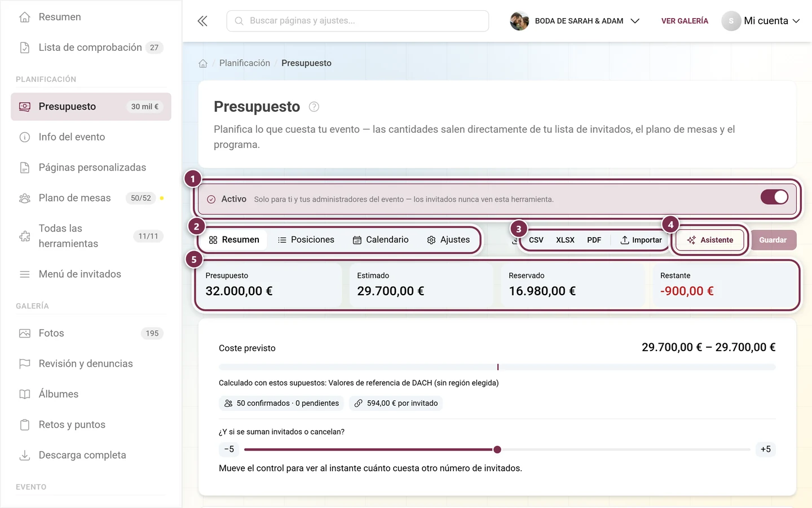Click the Retos y puntos clipboard icon
Image resolution: width=812 pixels, height=508 pixels.
(x=25, y=425)
